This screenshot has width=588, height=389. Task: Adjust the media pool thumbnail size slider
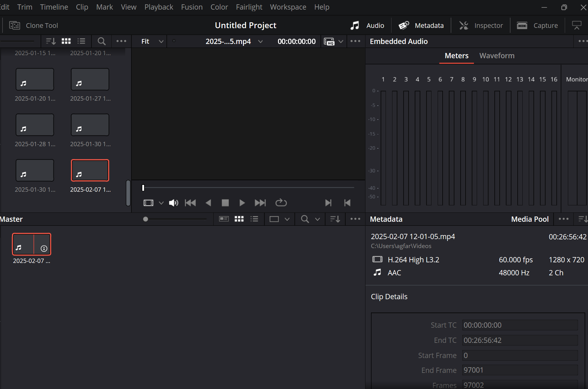[145, 219]
